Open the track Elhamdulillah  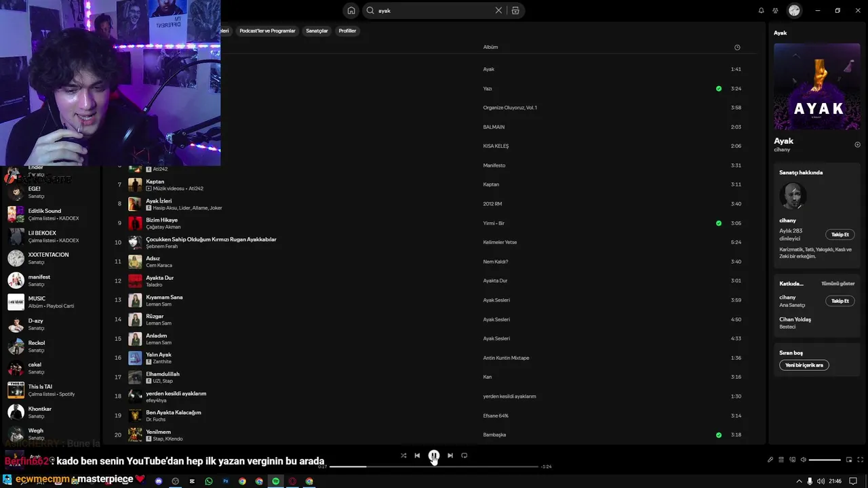163,374
